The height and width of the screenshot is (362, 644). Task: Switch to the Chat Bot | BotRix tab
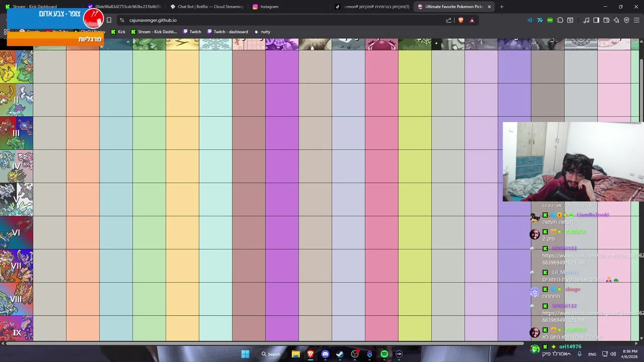coord(206,7)
